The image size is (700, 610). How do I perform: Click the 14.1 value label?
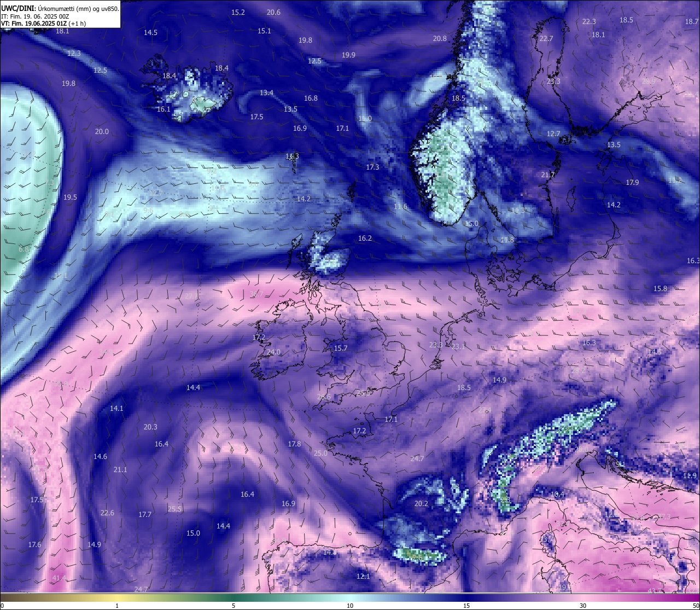point(116,408)
